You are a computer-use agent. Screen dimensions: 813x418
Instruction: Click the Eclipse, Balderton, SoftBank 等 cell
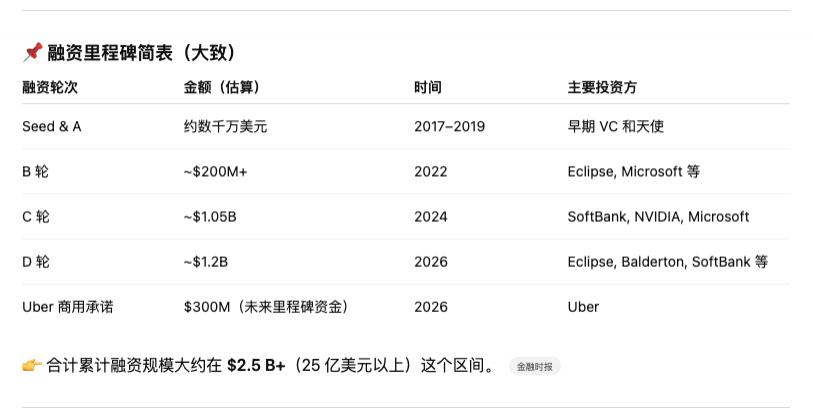(x=667, y=262)
